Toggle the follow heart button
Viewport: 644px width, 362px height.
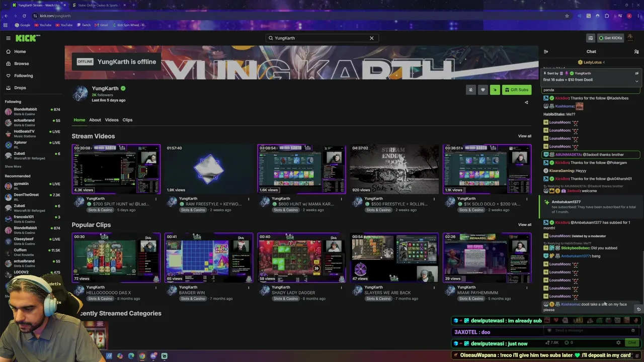click(483, 90)
